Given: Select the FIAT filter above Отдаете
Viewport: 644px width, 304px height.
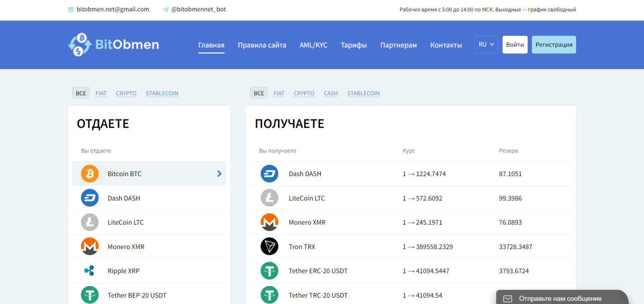Looking at the screenshot, I should pyautogui.click(x=101, y=93).
